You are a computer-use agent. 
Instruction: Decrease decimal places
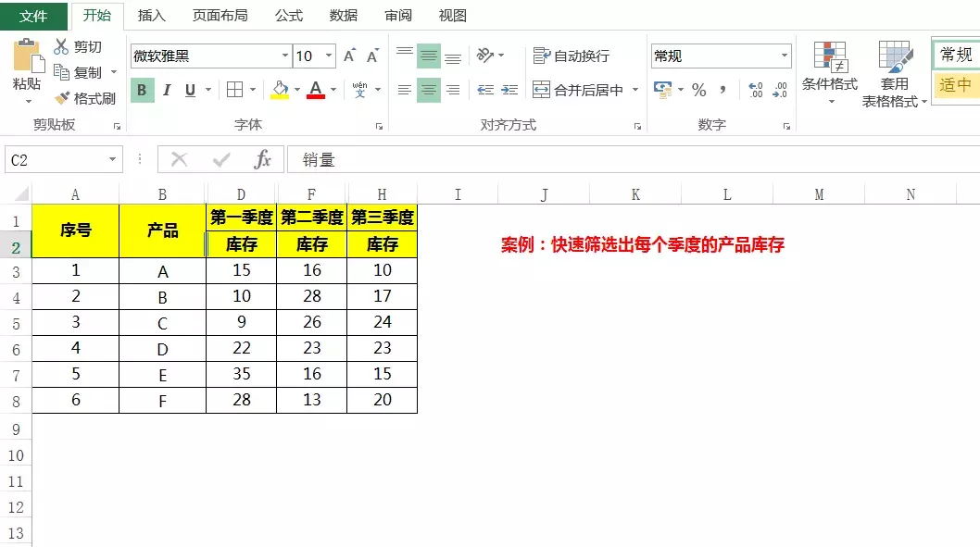click(x=780, y=90)
